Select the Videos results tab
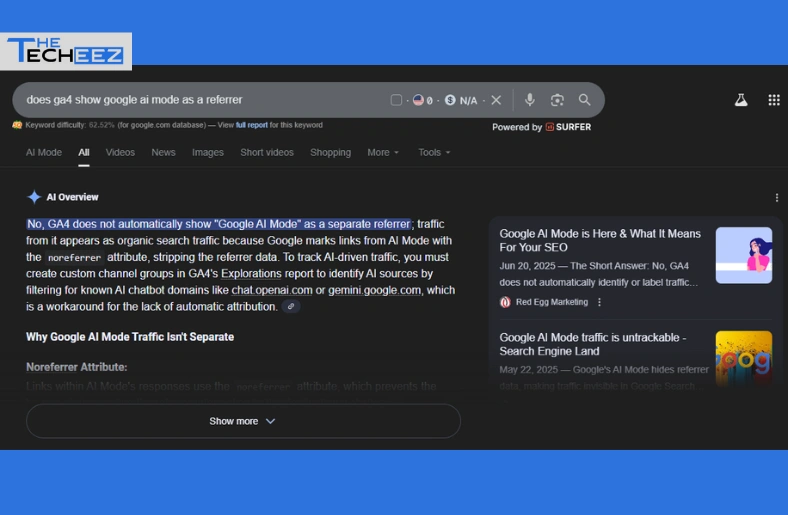Image resolution: width=788 pixels, height=515 pixels. click(120, 153)
